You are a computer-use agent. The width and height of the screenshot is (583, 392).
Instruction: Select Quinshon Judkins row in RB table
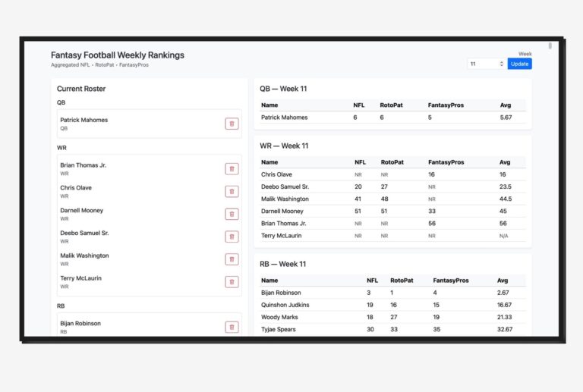tap(392, 305)
